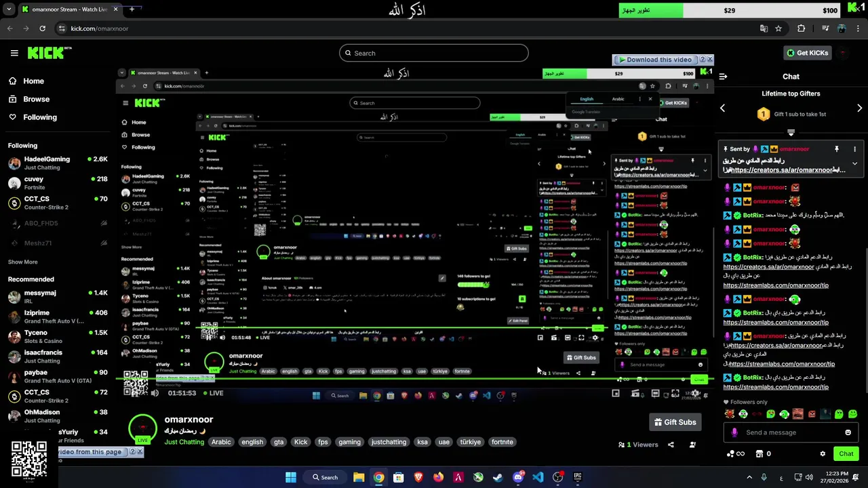This screenshot has width=868, height=488.
Task: Go to the previous gifters leaderboard with left arrow
Action: [722, 108]
